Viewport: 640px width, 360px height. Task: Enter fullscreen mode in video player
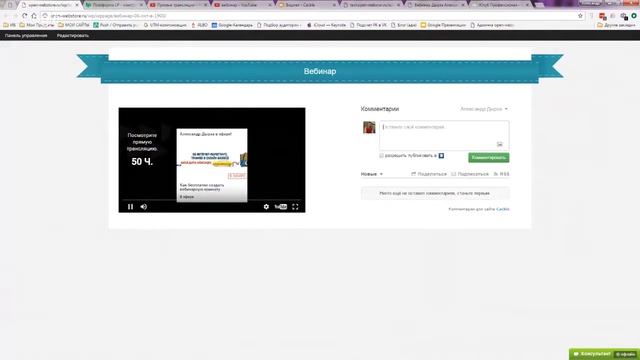click(x=295, y=207)
